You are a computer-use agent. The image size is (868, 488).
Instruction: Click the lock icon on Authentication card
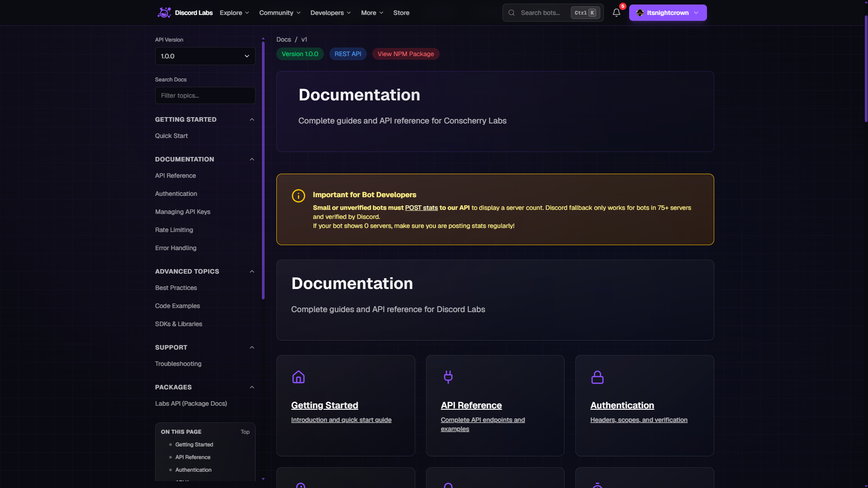click(598, 377)
